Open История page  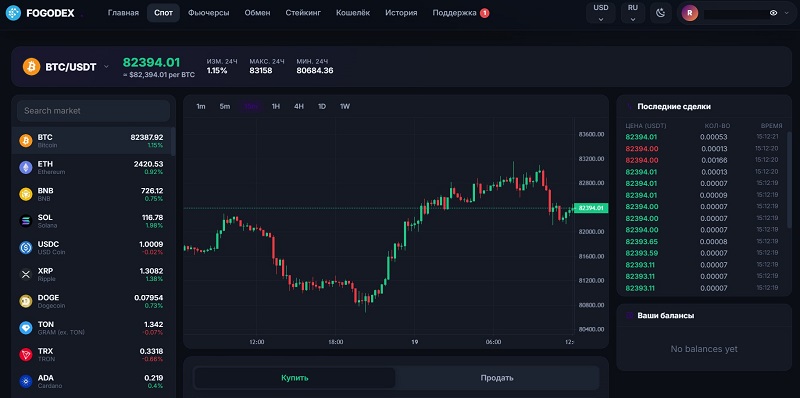(401, 13)
